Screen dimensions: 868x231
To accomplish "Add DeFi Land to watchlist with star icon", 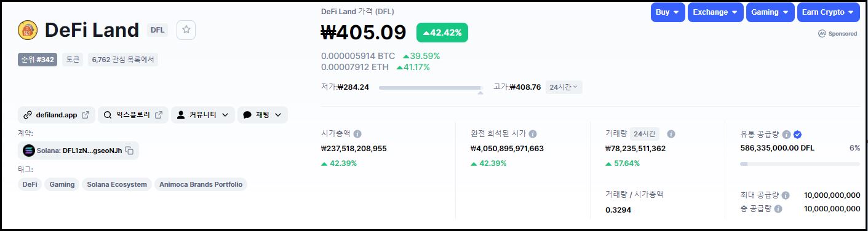I will [x=186, y=30].
